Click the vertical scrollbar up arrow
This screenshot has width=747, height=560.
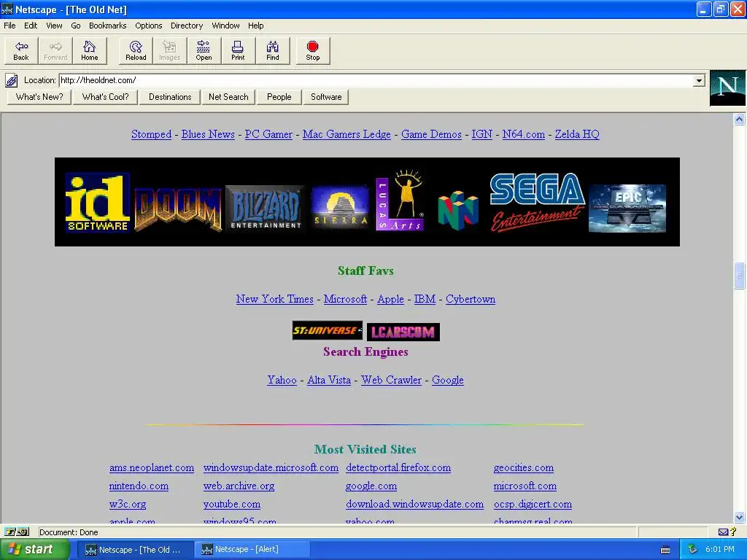[x=739, y=119]
